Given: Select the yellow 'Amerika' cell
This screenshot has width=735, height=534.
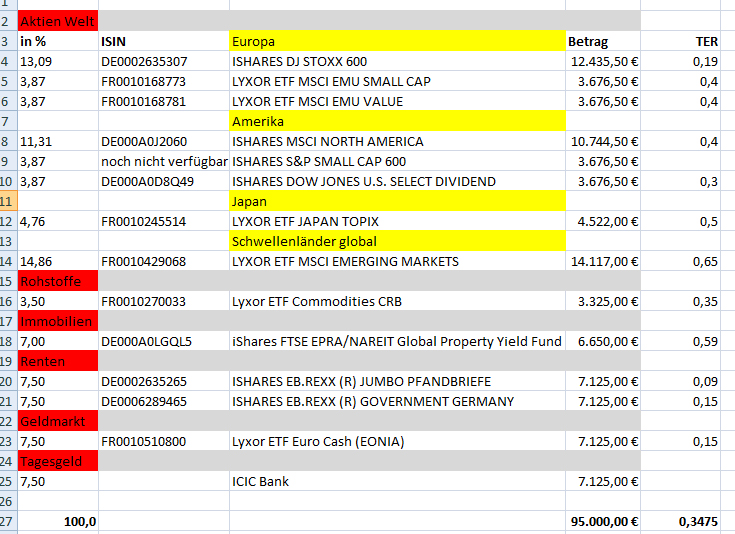Looking at the screenshot, I should [398, 121].
